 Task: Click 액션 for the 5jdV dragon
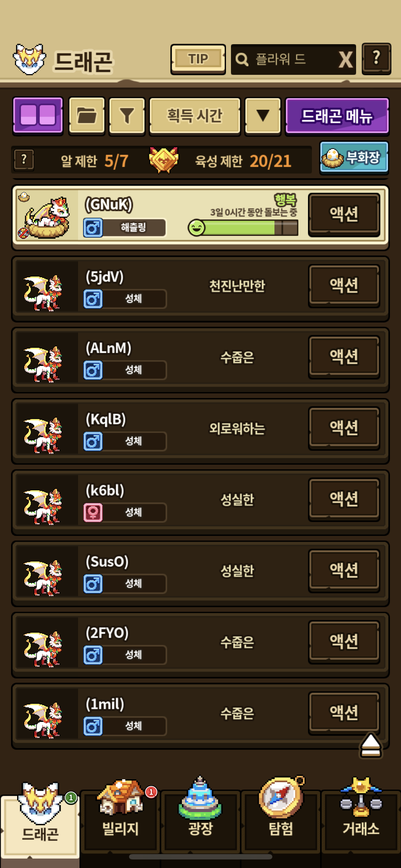344,285
